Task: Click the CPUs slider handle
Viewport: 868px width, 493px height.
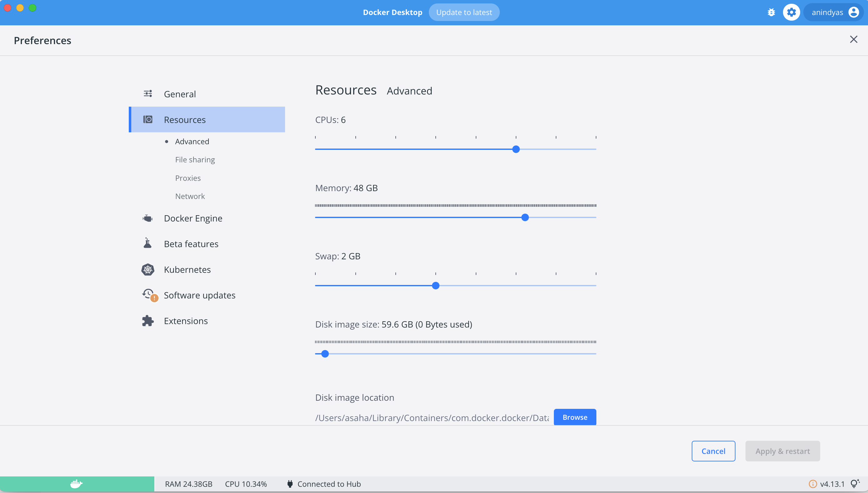Action: [516, 149]
